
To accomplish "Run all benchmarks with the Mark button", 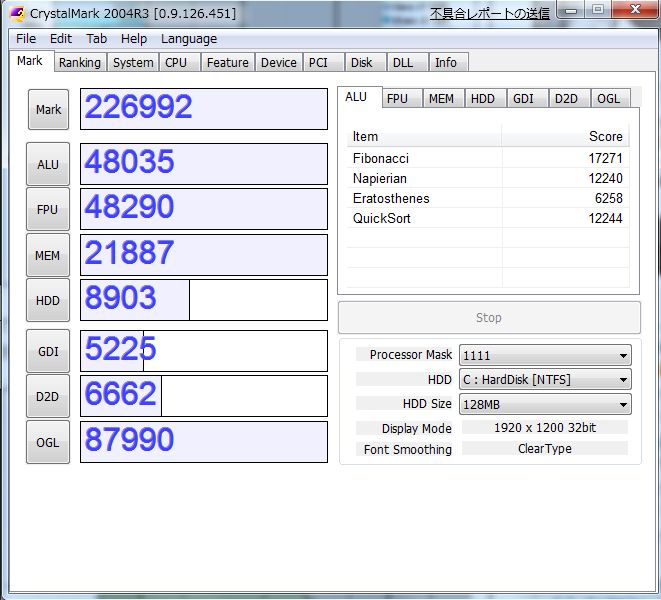I will tap(48, 110).
